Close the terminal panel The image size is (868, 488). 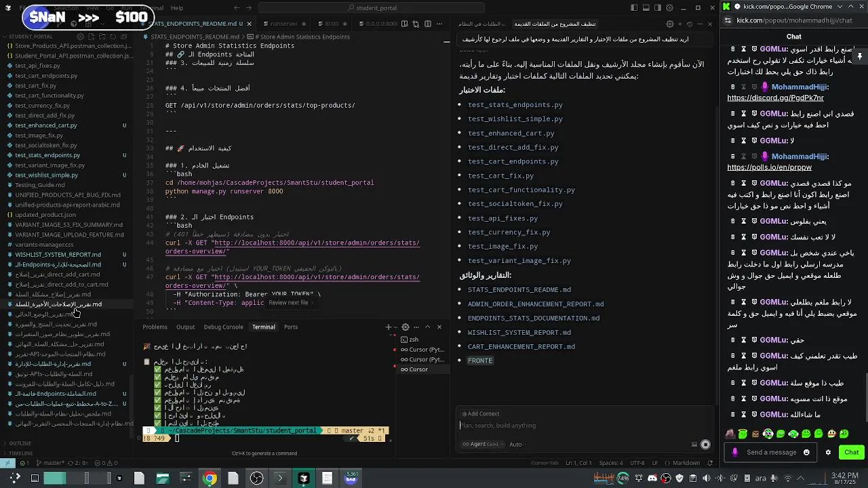point(439,327)
